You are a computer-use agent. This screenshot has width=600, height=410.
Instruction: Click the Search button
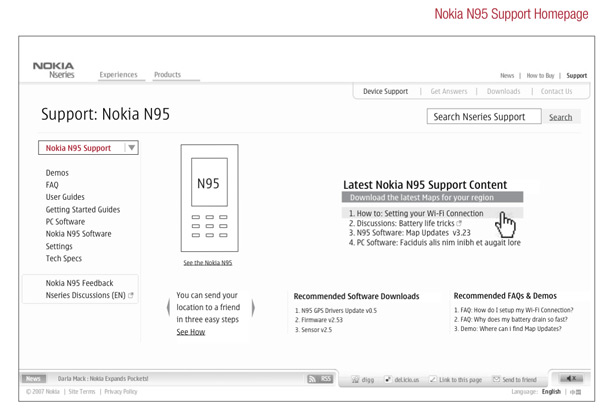pyautogui.click(x=561, y=117)
